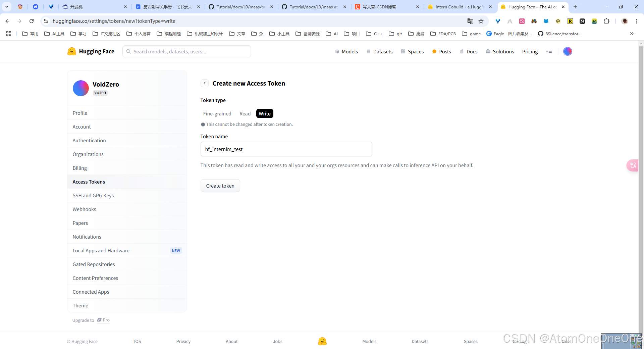Open the Models nav item

pos(346,51)
